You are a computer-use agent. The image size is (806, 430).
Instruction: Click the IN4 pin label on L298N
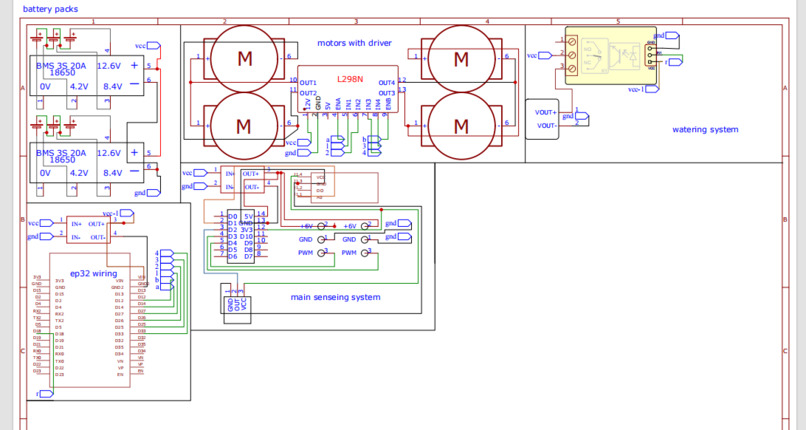click(x=378, y=104)
